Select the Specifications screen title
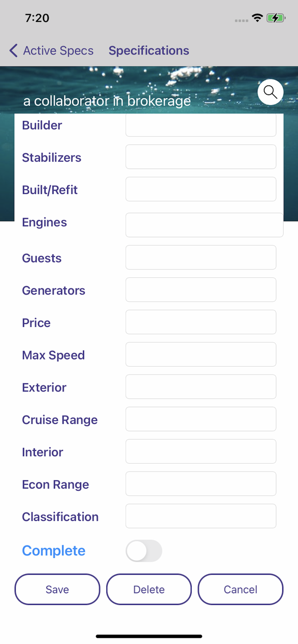This screenshot has height=644, width=298. tap(149, 50)
